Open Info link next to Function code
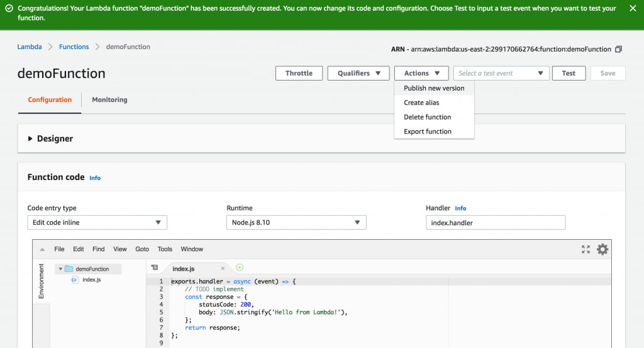644x348 pixels. pyautogui.click(x=95, y=178)
